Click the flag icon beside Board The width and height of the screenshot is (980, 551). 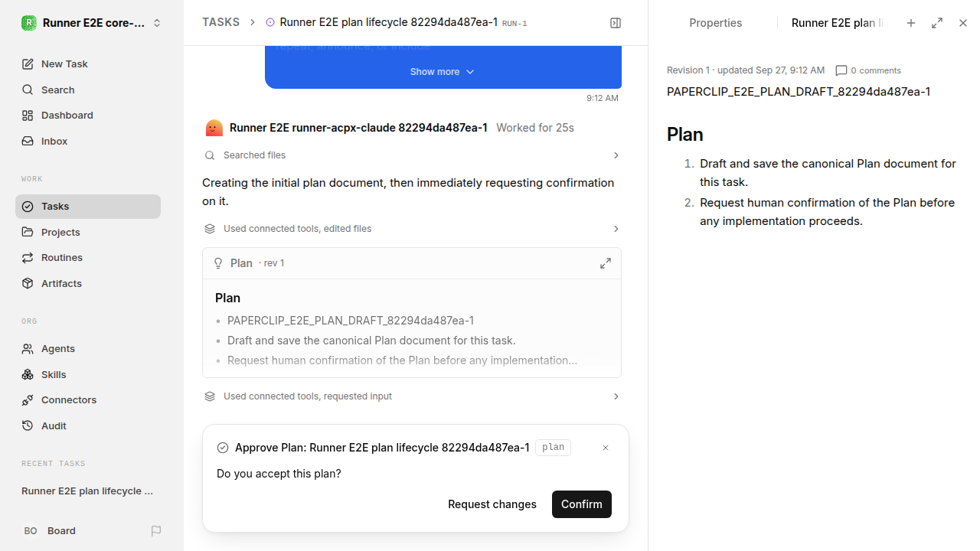[156, 531]
